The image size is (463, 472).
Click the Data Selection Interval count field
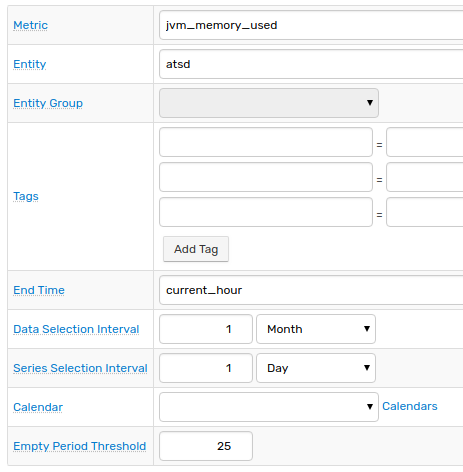click(206, 329)
